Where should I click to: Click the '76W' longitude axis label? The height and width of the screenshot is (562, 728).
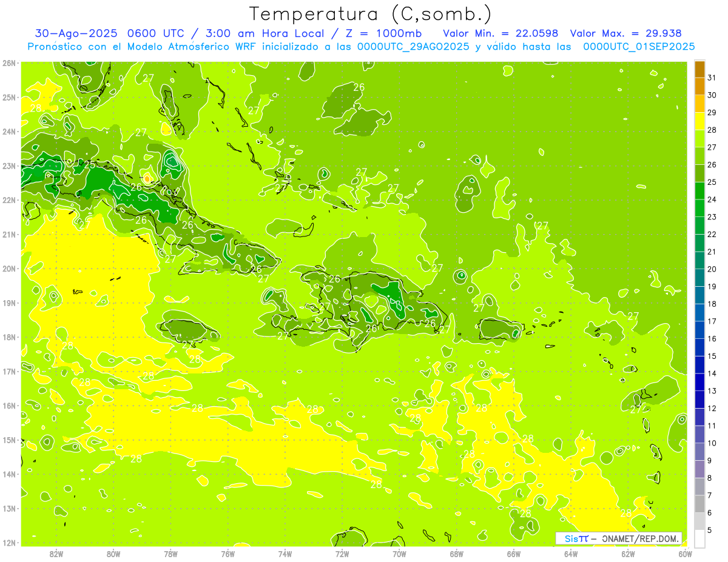(228, 553)
